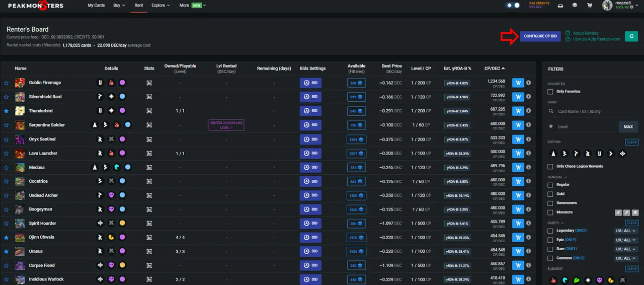This screenshot has width=644, height=285.
Task: Open Legendary LVL: ALL dropdown
Action: click(x=626, y=231)
